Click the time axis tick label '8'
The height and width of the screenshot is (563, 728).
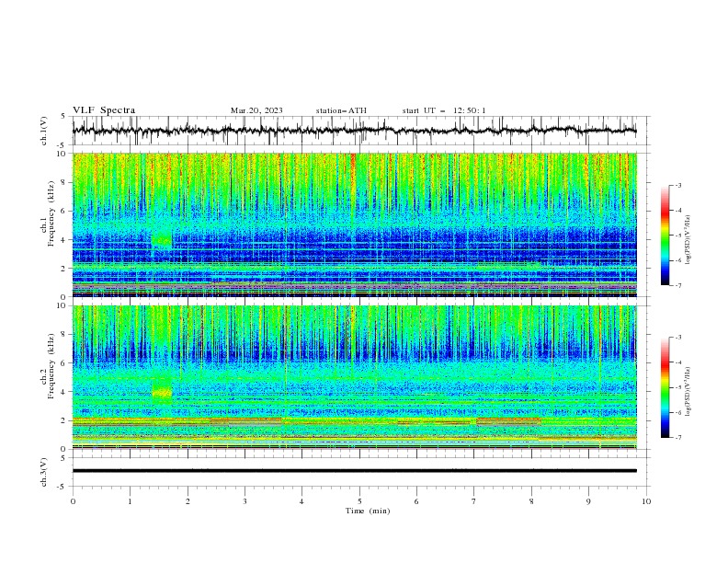coord(531,501)
